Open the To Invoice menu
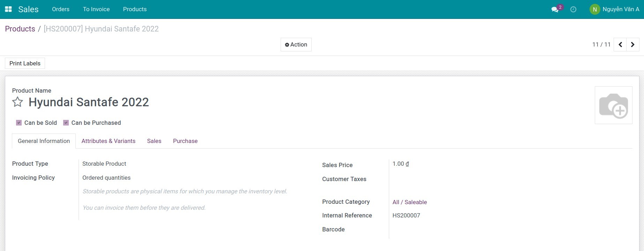 click(96, 9)
